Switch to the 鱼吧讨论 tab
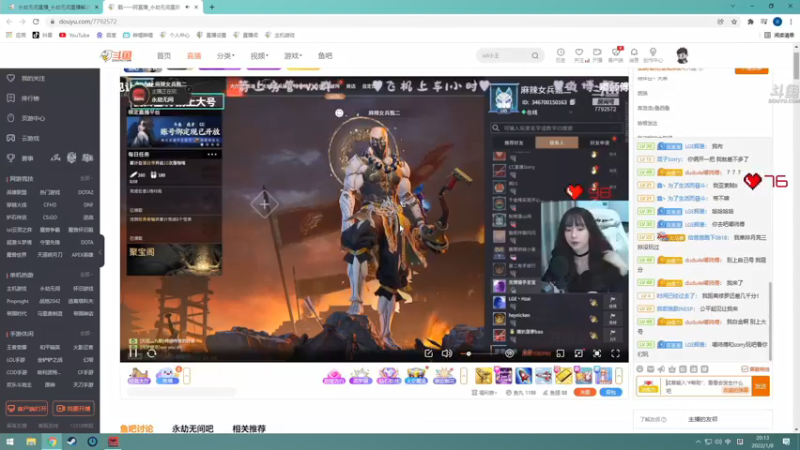The image size is (800, 450). (x=137, y=429)
